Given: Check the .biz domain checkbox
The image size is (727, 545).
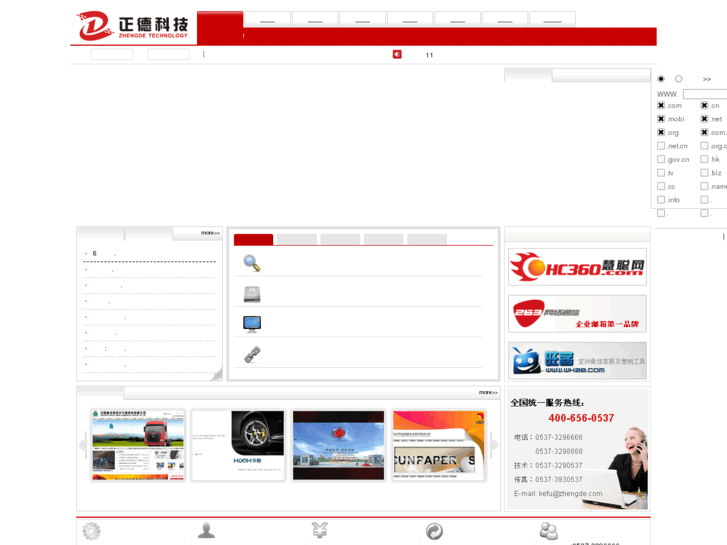Looking at the screenshot, I should pyautogui.click(x=704, y=173).
